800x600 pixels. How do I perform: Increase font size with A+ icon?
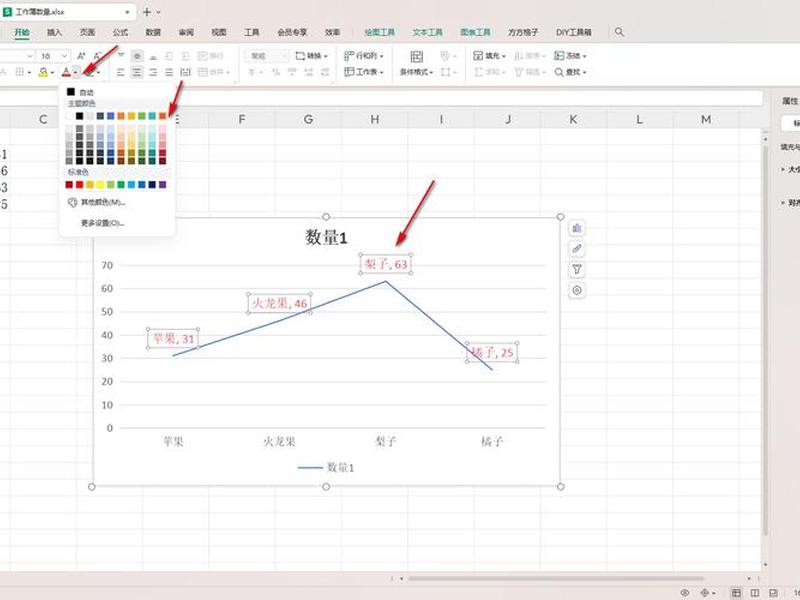point(81,56)
